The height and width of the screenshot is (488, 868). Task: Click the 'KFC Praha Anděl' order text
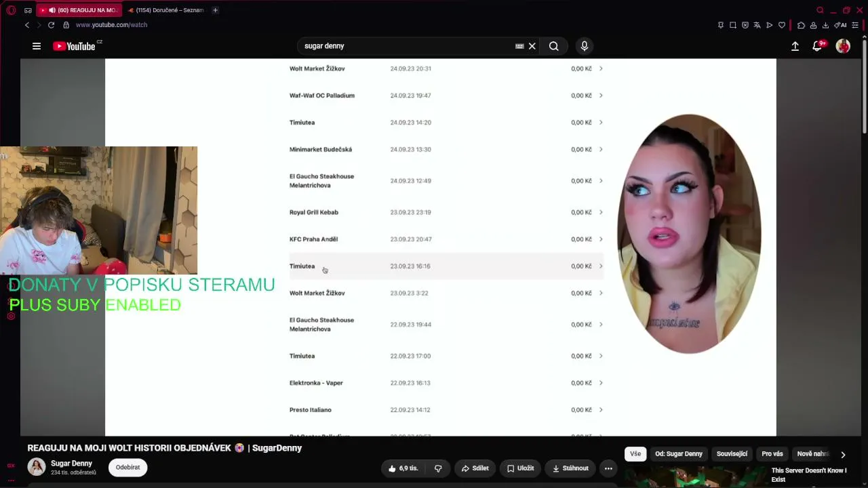click(x=313, y=239)
